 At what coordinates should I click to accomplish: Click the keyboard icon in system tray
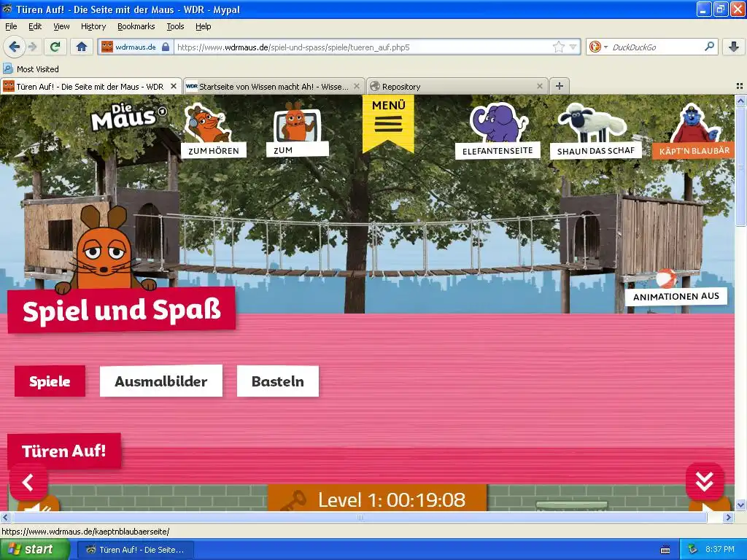click(665, 550)
